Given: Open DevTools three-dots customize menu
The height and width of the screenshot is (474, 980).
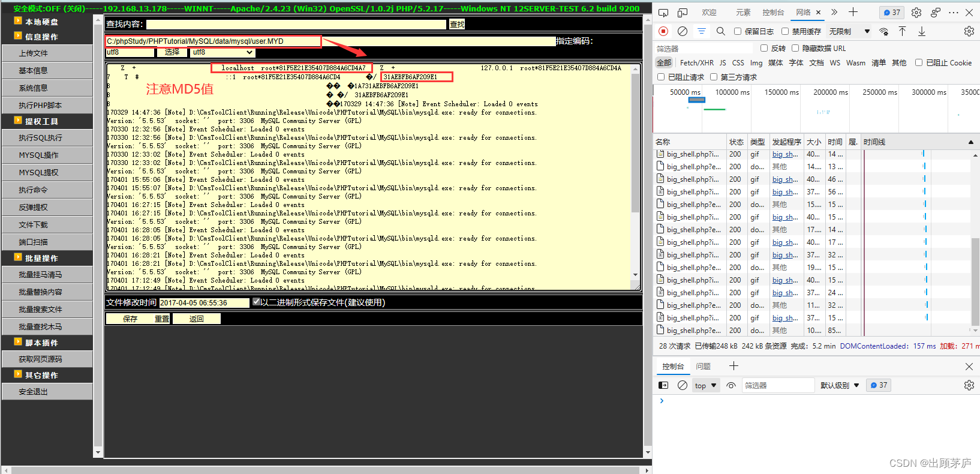Looking at the screenshot, I should pyautogui.click(x=954, y=13).
